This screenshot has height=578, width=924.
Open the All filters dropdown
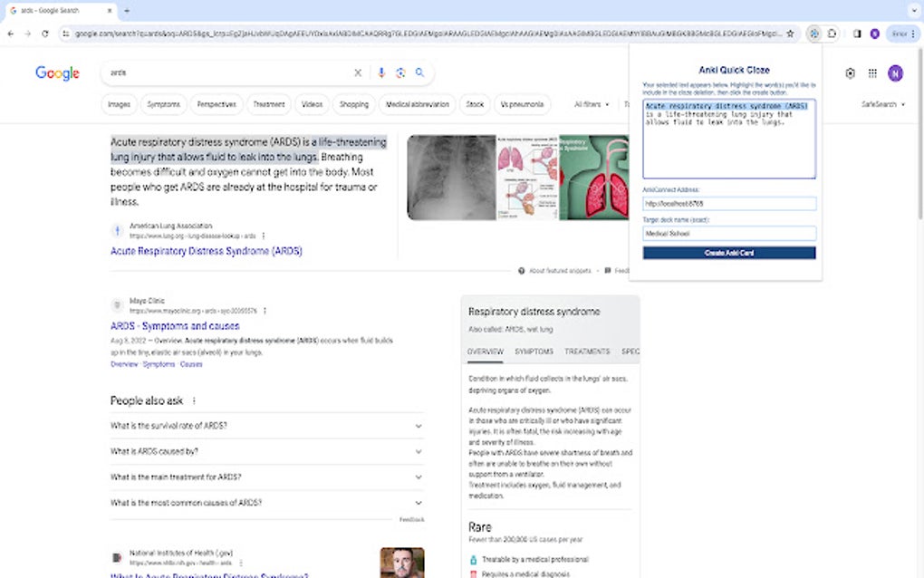point(592,104)
